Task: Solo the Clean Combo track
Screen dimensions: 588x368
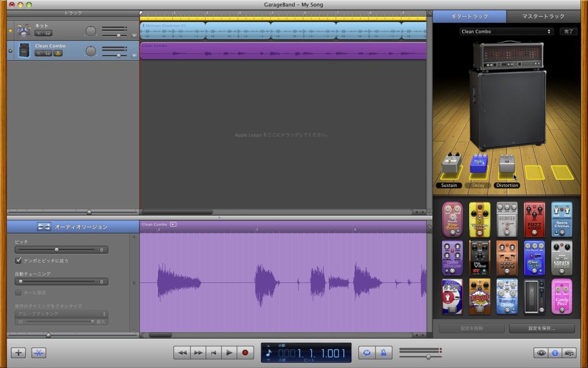Action: [x=48, y=53]
